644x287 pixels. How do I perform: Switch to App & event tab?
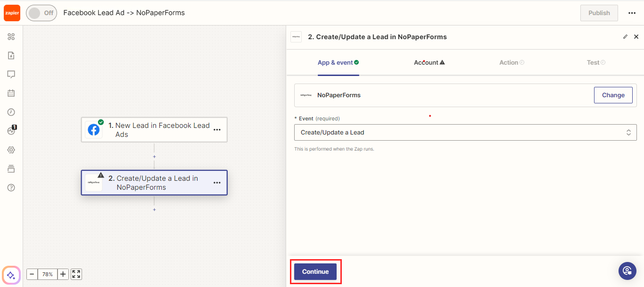tap(338, 62)
